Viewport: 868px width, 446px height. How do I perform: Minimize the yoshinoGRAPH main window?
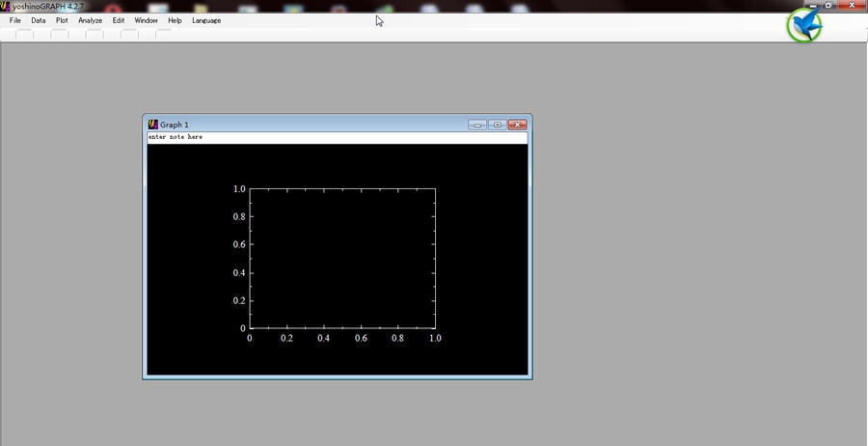pos(811,5)
